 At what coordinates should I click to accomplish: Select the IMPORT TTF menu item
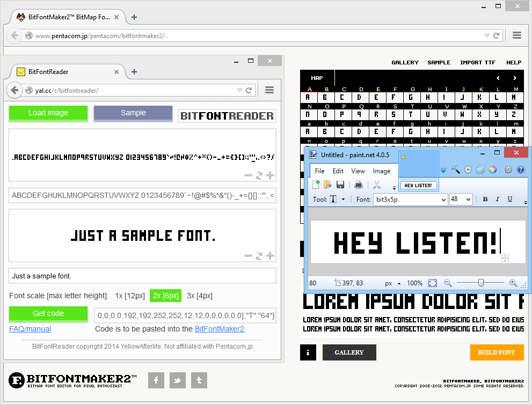click(x=477, y=62)
